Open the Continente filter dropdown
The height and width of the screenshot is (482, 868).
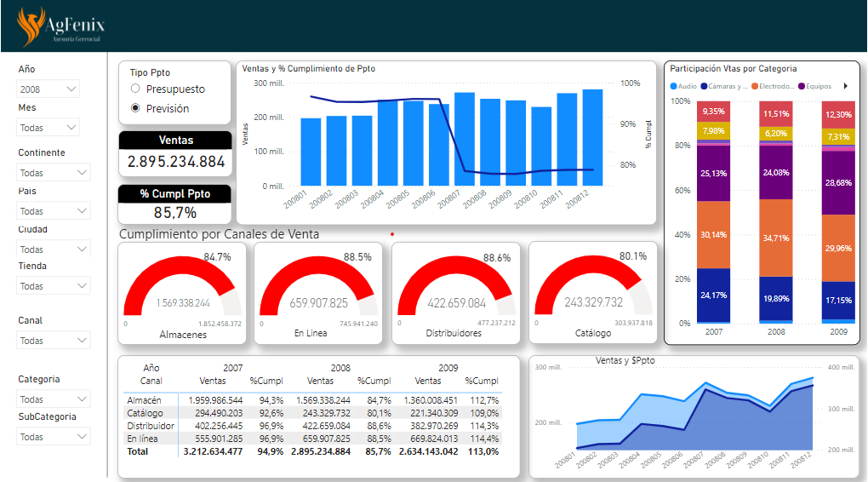tap(54, 173)
